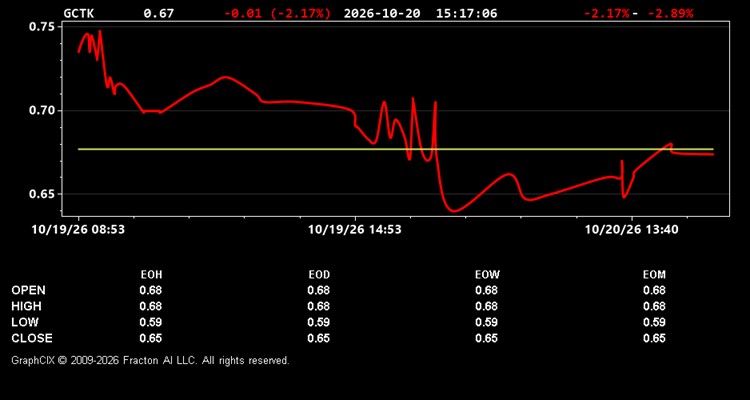This screenshot has width=750, height=400.
Task: Click the date 2026-10-20 in header
Action: click(382, 13)
